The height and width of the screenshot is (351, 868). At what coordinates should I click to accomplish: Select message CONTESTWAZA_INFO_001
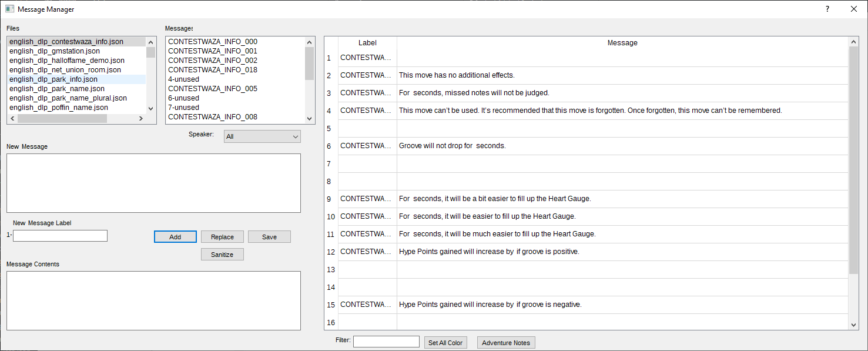236,51
